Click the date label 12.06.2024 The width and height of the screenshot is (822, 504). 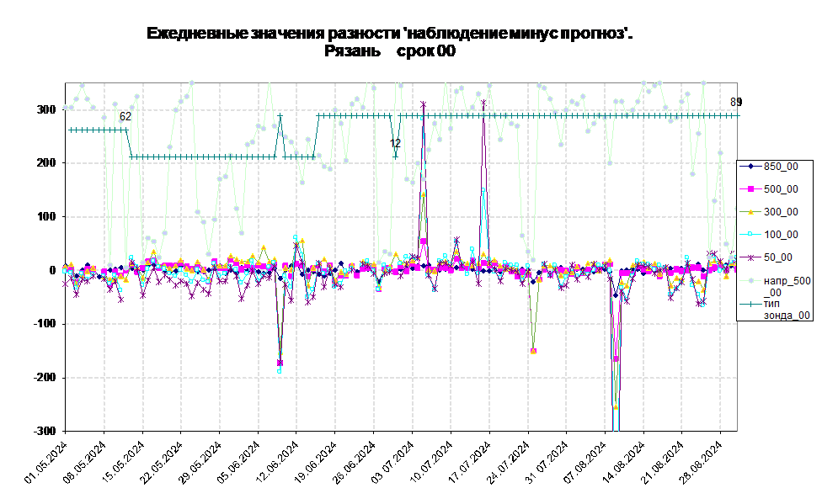tap(277, 463)
